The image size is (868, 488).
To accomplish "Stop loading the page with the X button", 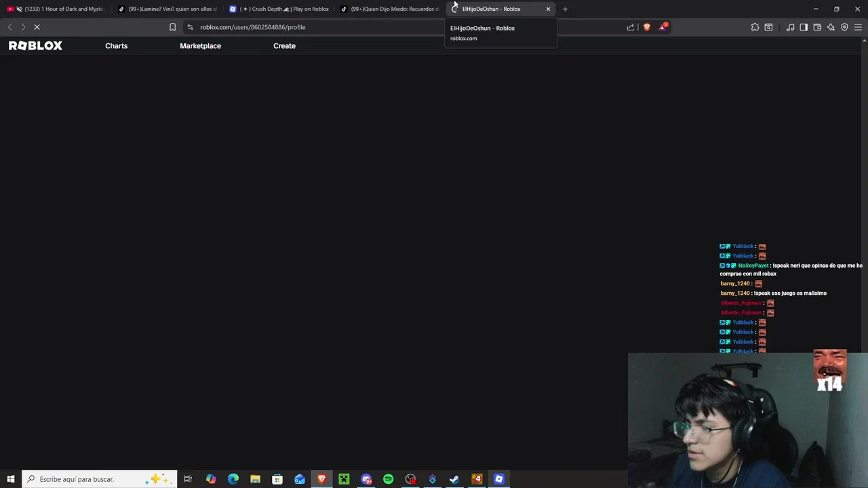I will point(37,27).
